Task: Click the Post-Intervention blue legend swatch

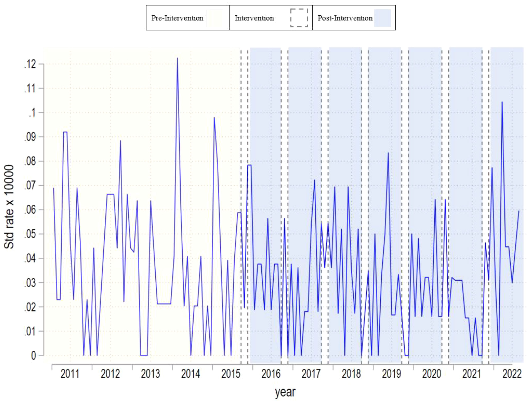Action: click(382, 18)
